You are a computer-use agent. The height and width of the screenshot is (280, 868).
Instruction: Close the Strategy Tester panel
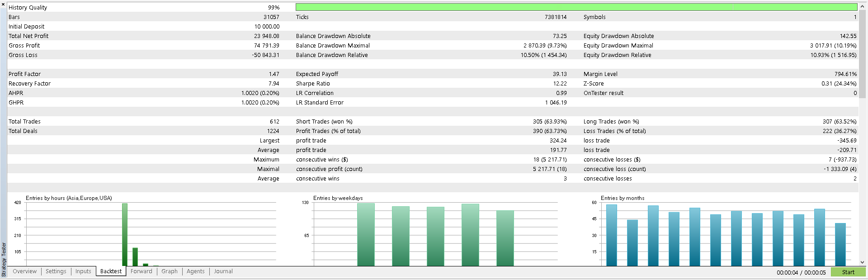3,4
